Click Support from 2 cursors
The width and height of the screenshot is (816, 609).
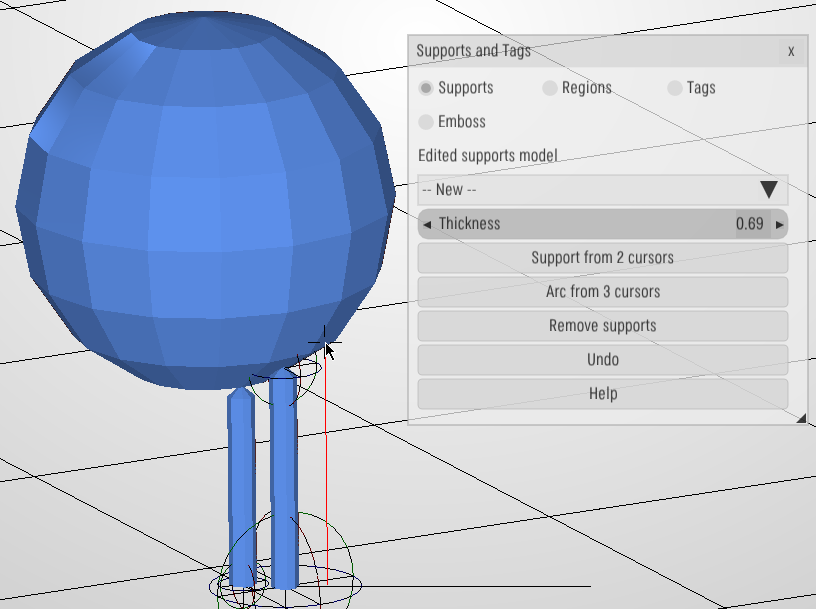click(x=603, y=258)
